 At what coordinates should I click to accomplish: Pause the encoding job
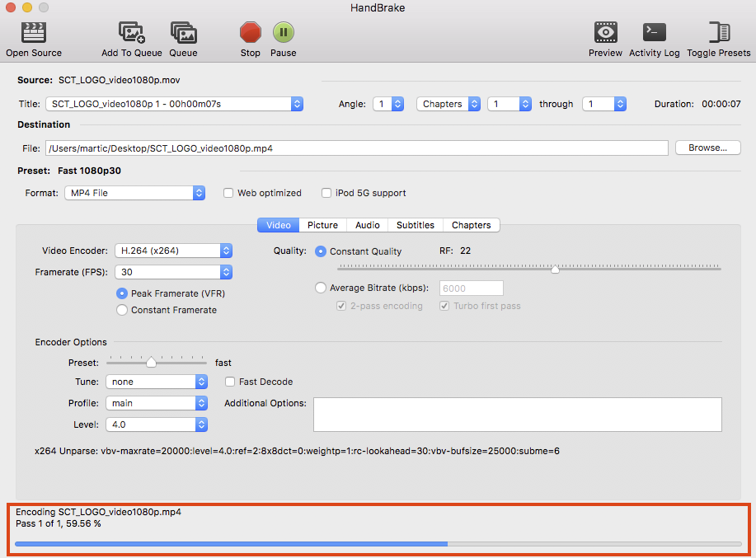pos(283,33)
